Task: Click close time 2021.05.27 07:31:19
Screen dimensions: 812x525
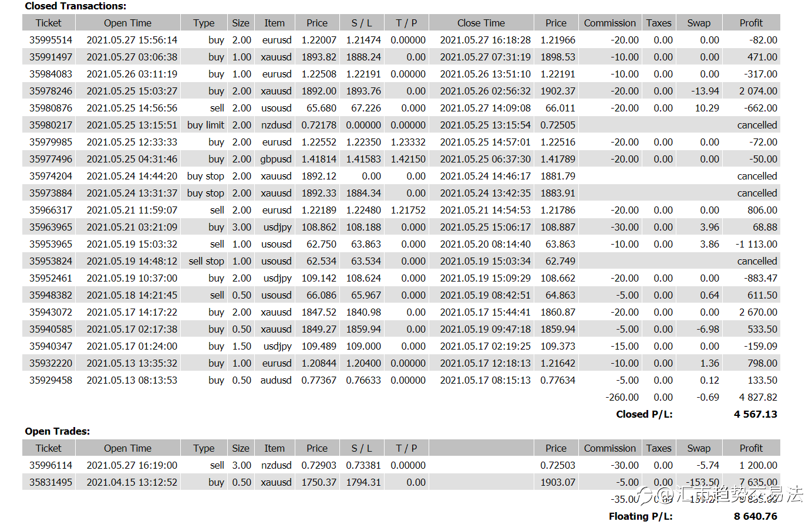Action: [486, 57]
